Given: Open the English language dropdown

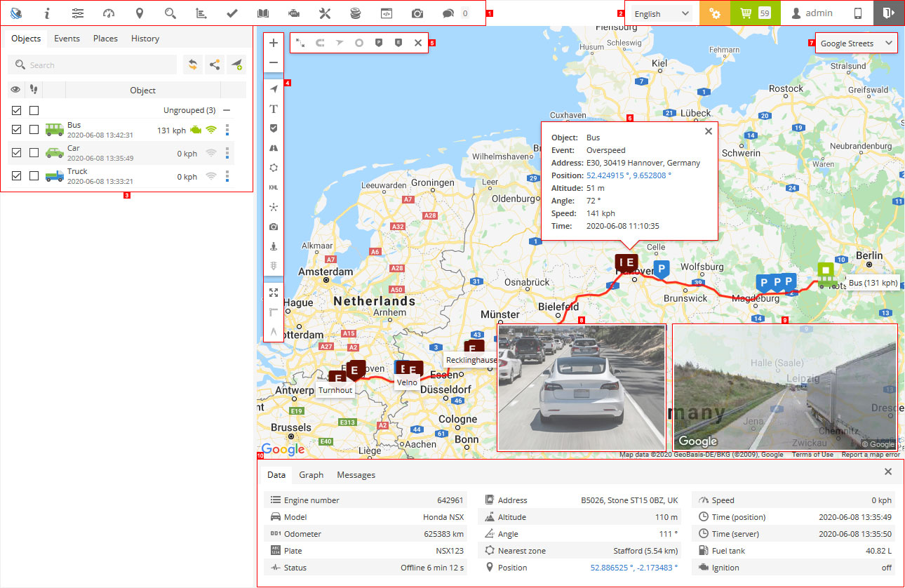Looking at the screenshot, I should (x=662, y=13).
